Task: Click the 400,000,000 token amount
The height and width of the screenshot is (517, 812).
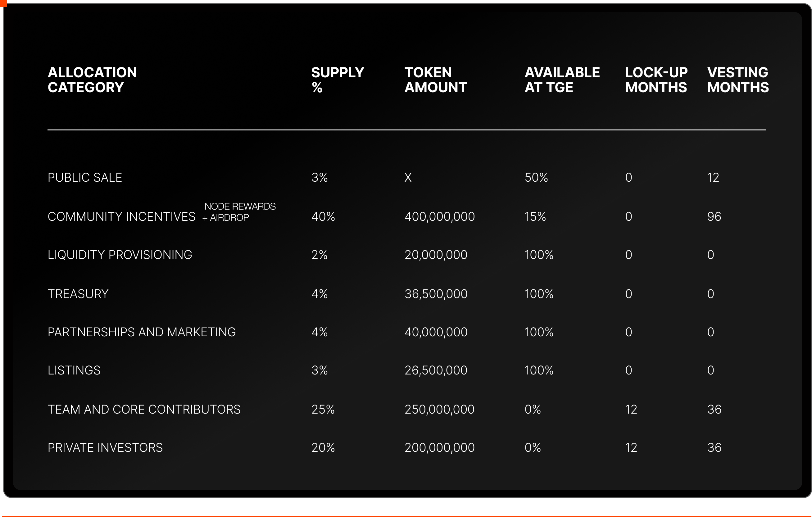Action: 439,216
